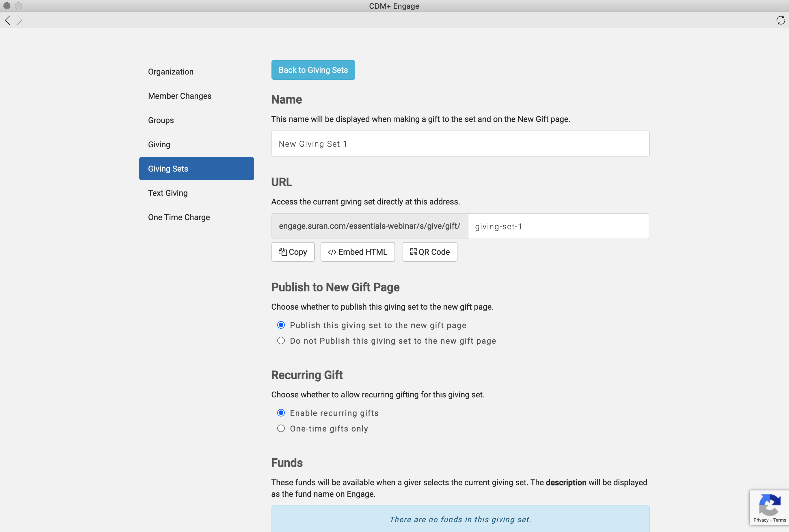Choose Do not Publish this giving set
The height and width of the screenshot is (532, 789).
point(281,341)
